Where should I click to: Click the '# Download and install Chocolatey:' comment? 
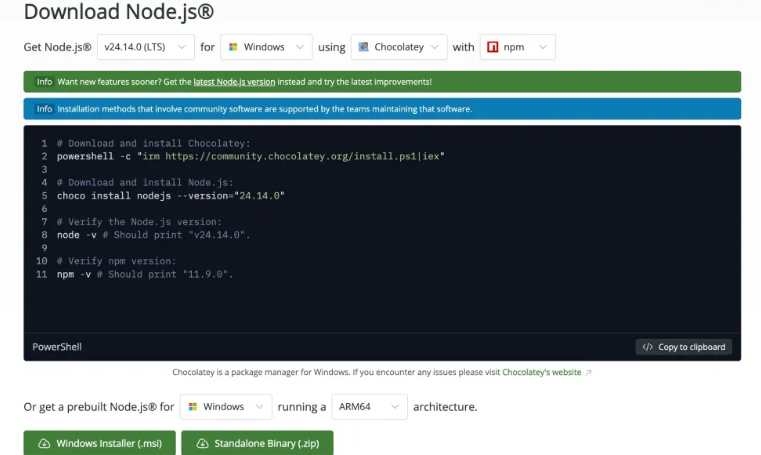click(x=153, y=144)
